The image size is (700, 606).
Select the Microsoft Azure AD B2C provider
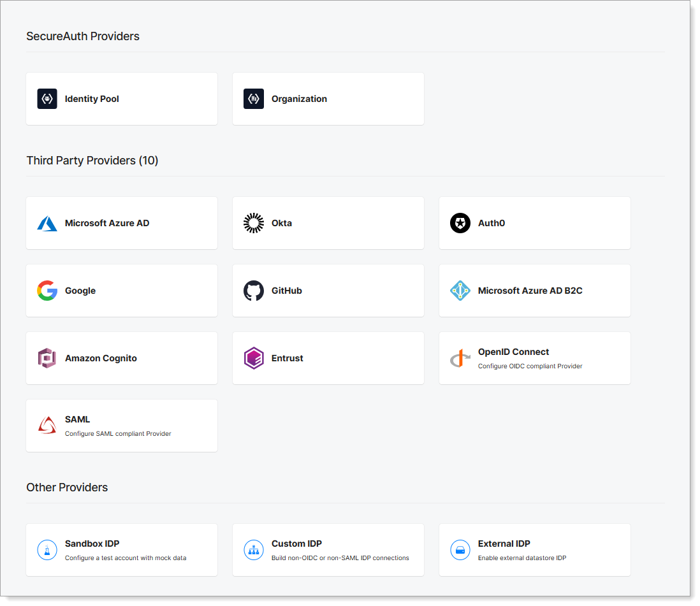[x=534, y=291]
